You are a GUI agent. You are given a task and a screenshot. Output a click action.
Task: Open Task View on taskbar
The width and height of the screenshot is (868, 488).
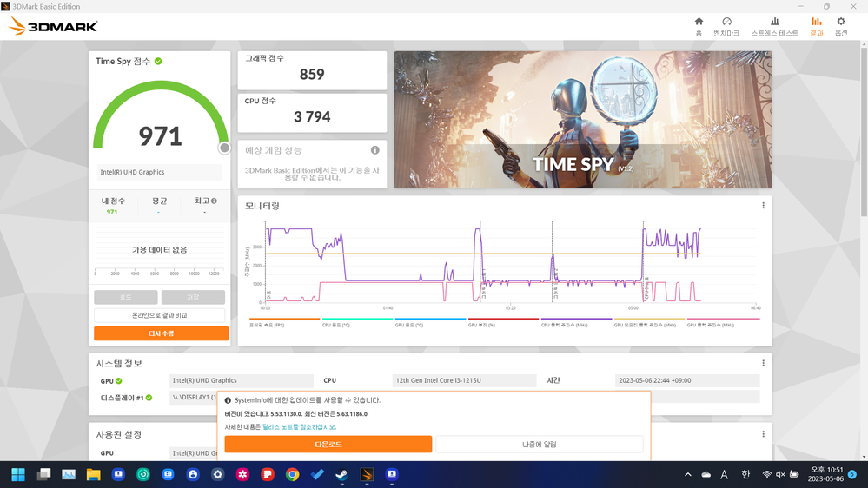pyautogui.click(x=43, y=475)
